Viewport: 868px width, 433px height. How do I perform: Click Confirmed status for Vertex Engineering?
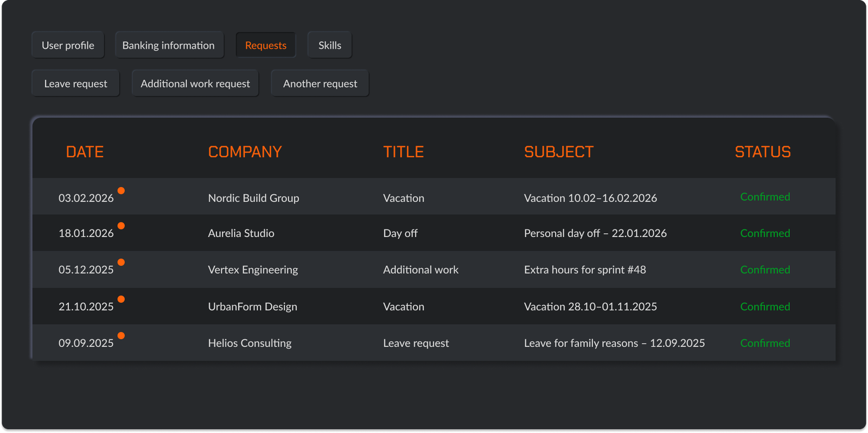(765, 270)
